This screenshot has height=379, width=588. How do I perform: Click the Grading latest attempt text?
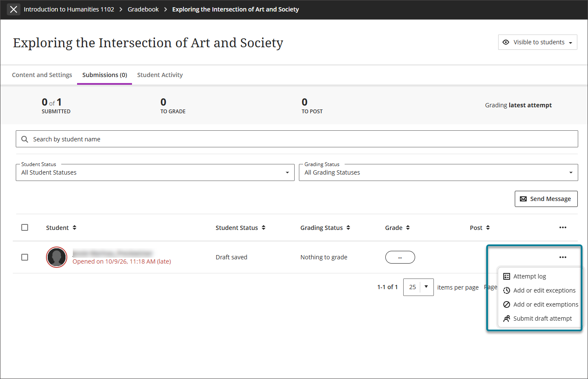click(518, 105)
